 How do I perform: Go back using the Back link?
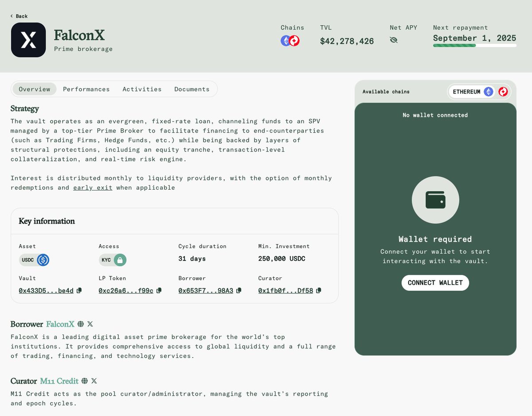click(x=19, y=16)
